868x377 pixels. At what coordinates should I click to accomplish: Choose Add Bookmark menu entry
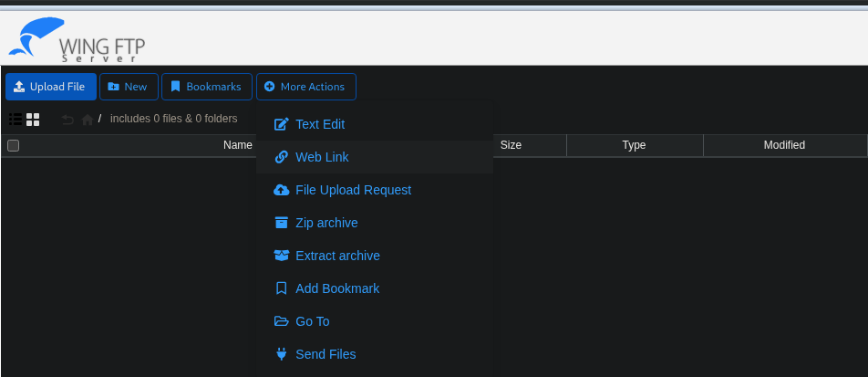(x=374, y=288)
